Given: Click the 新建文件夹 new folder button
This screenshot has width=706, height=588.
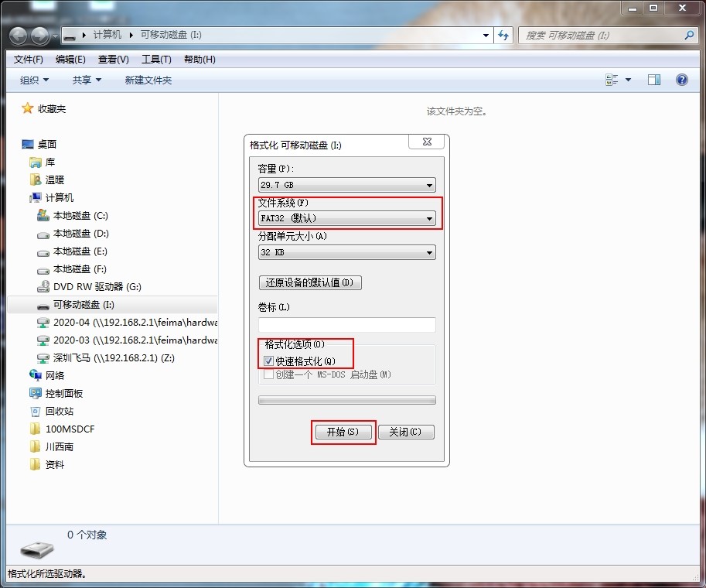Looking at the screenshot, I should point(148,80).
